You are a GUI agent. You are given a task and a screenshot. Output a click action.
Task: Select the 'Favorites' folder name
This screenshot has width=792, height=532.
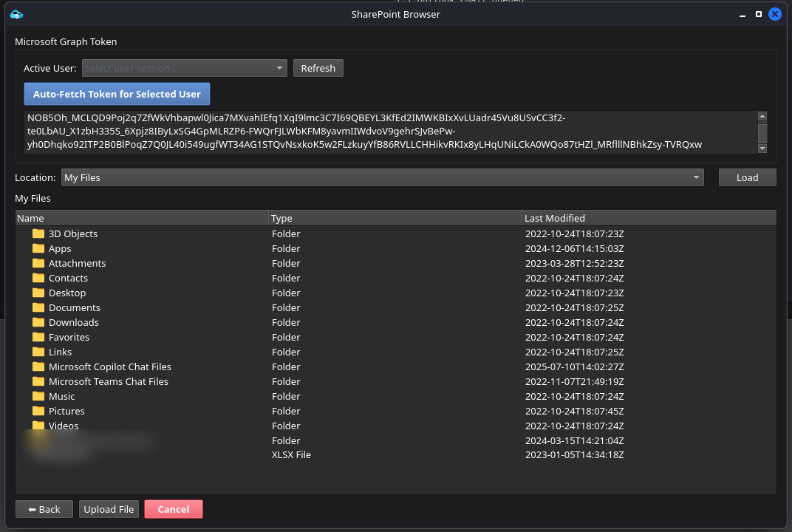pos(69,337)
